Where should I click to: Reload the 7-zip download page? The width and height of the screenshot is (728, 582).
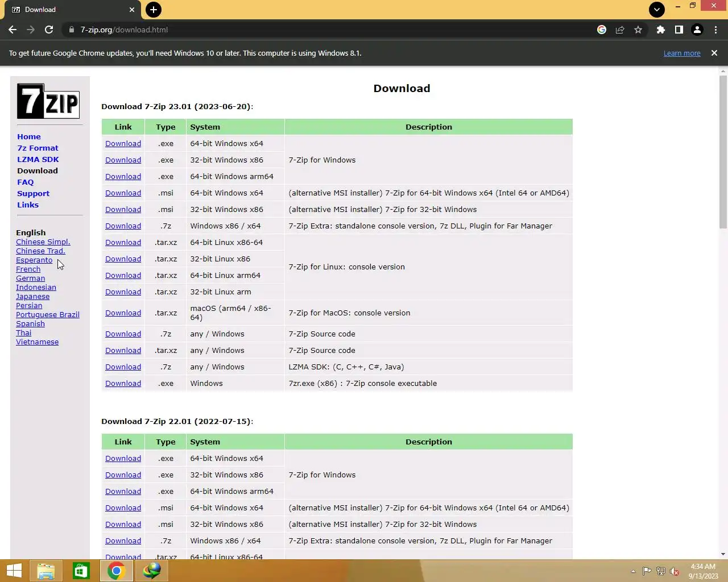point(49,30)
